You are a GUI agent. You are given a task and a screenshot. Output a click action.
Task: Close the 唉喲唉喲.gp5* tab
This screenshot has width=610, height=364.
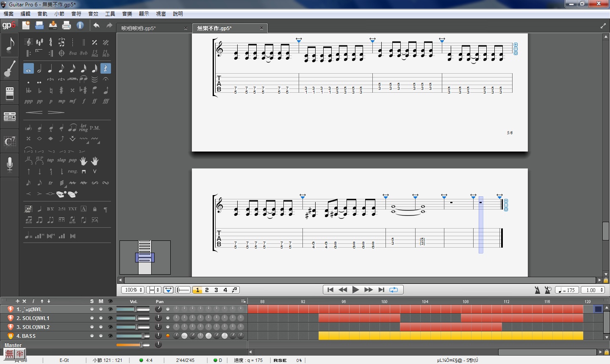[x=186, y=28]
